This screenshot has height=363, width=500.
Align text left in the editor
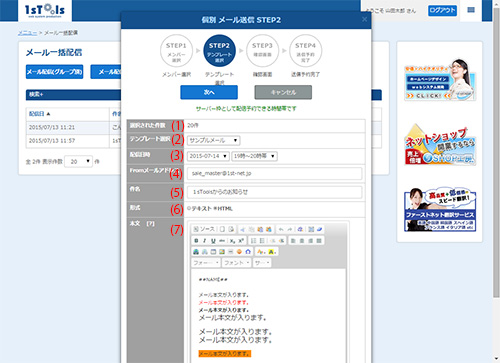(x=293, y=241)
